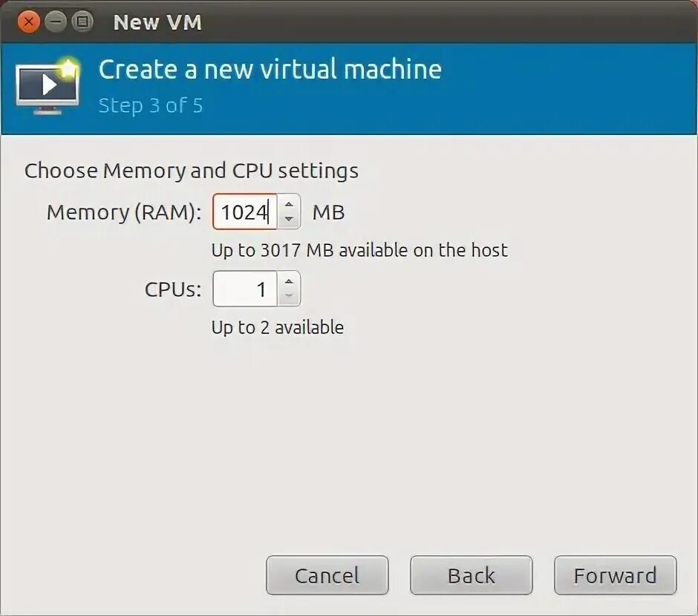Decrease CPUs count with down arrow
Image resolution: width=698 pixels, height=616 pixels.
pyautogui.click(x=289, y=296)
